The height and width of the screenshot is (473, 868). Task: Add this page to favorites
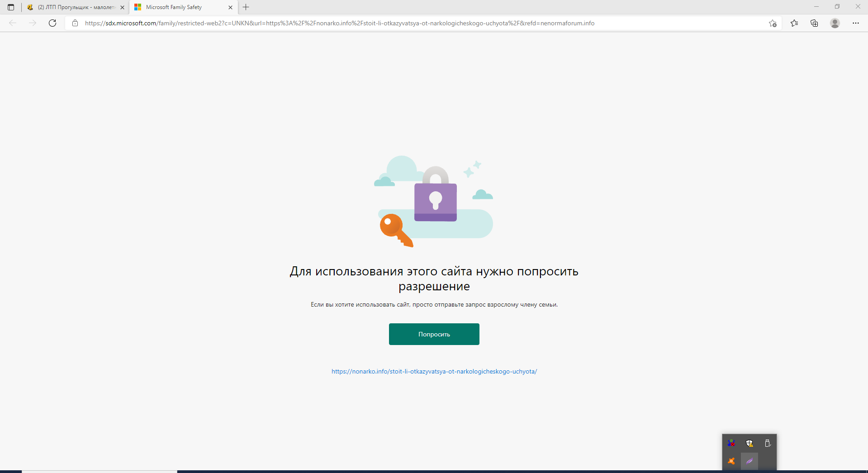(773, 24)
